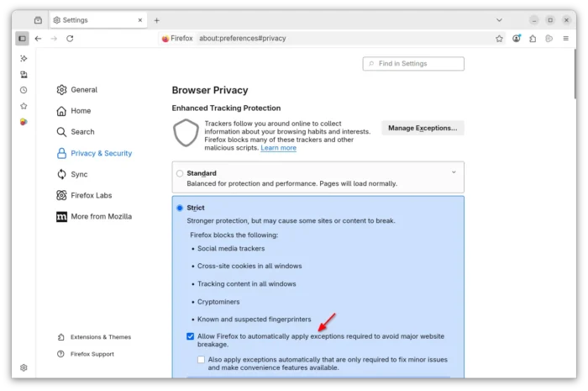The width and height of the screenshot is (588, 391).
Task: Open the list all tabs dropdown
Action: click(x=499, y=20)
